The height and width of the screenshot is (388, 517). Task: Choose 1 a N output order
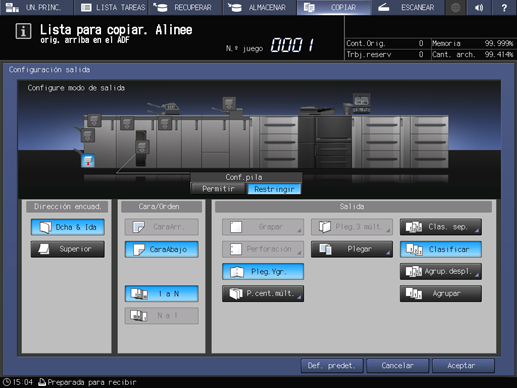tap(162, 294)
